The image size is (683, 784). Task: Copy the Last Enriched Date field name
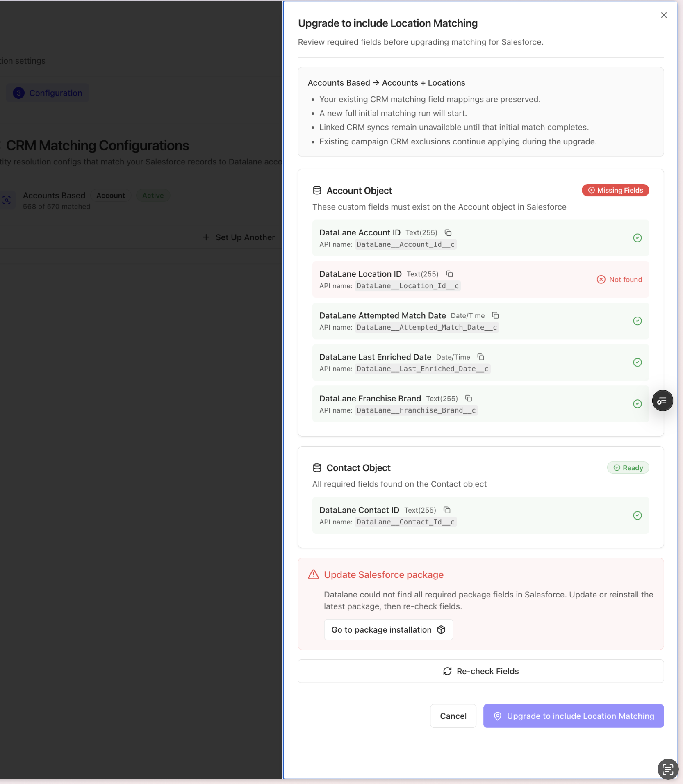[481, 357]
